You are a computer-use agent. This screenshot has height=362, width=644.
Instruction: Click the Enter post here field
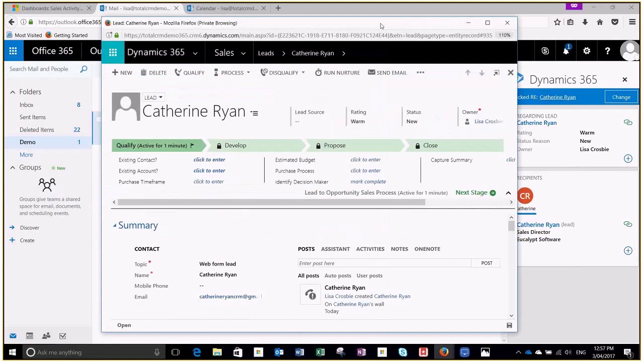[x=352, y=263]
